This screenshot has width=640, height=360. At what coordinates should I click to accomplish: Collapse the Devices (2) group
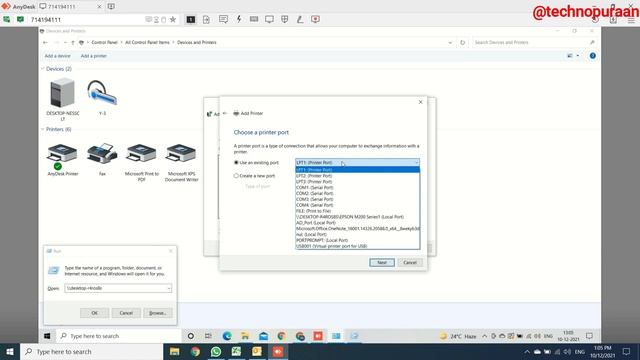pos(42,69)
